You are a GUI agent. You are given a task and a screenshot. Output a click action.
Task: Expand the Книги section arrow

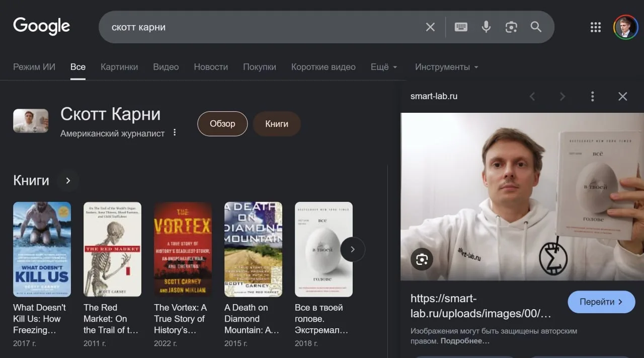(68, 180)
